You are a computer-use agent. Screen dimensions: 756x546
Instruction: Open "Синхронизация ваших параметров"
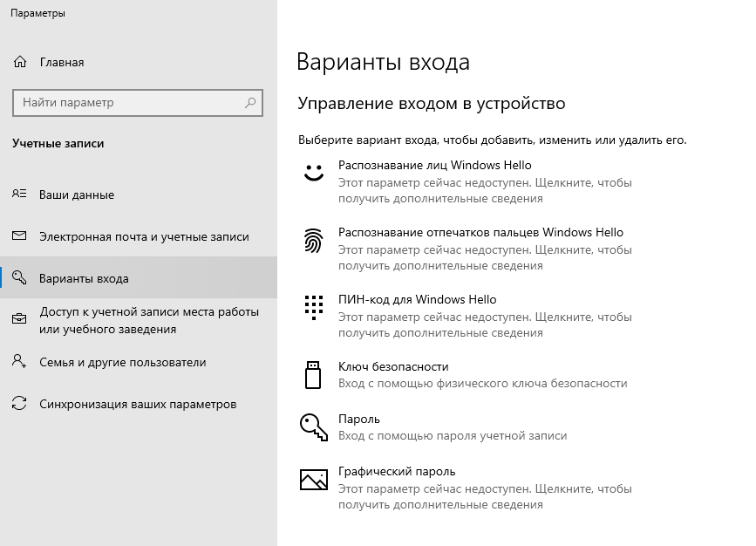coord(139,404)
